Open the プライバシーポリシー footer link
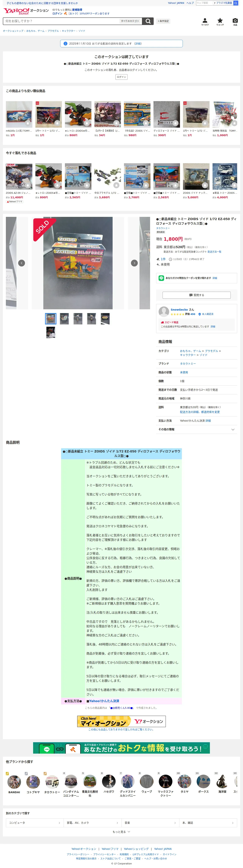 [78, 855]
